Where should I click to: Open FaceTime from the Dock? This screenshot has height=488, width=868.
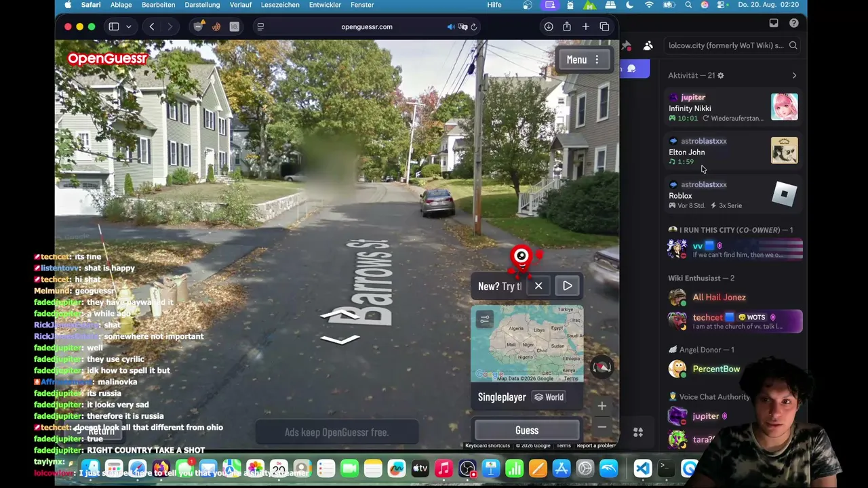point(349,468)
